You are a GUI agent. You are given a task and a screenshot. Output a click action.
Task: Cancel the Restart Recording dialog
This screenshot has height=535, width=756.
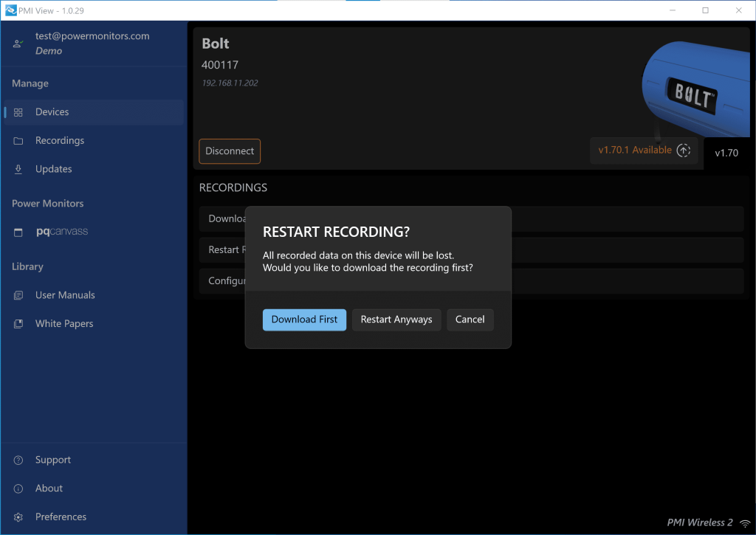(x=470, y=320)
